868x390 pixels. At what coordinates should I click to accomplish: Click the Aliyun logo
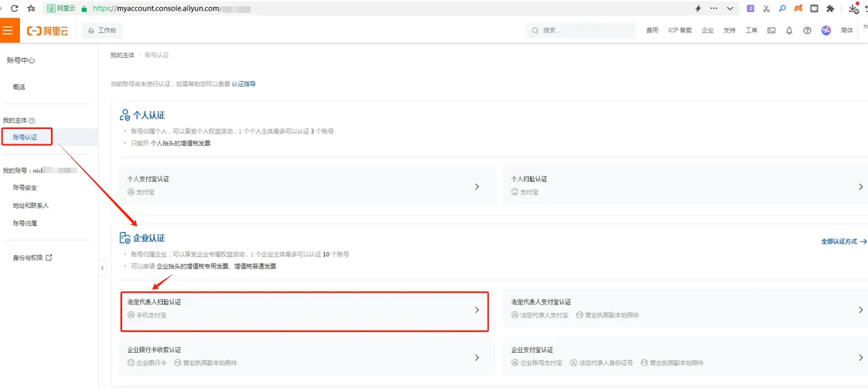pos(48,30)
